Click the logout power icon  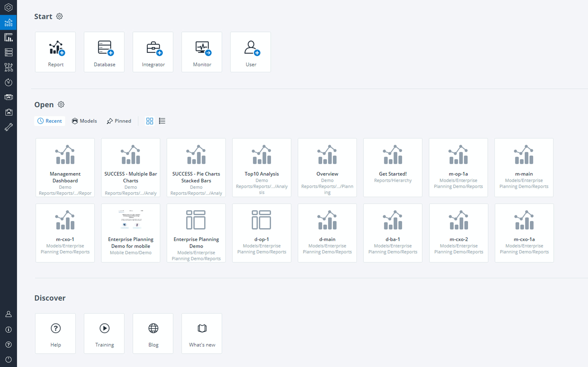8,359
